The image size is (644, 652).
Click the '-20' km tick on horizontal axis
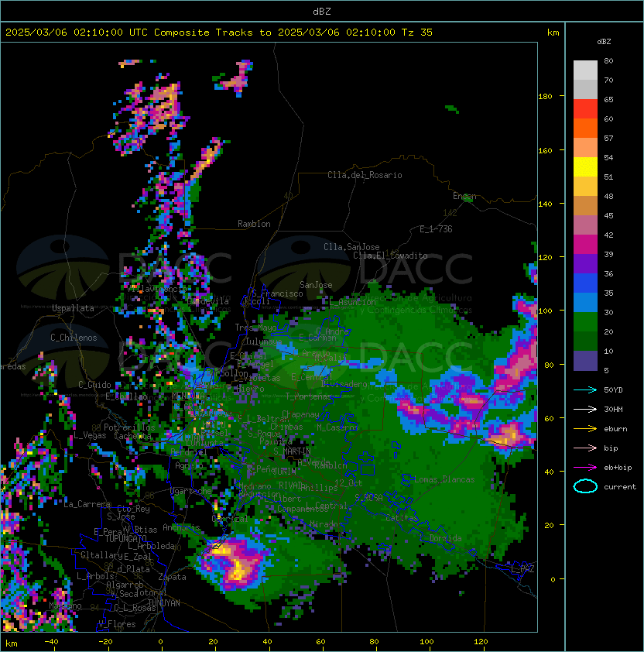click(x=105, y=642)
